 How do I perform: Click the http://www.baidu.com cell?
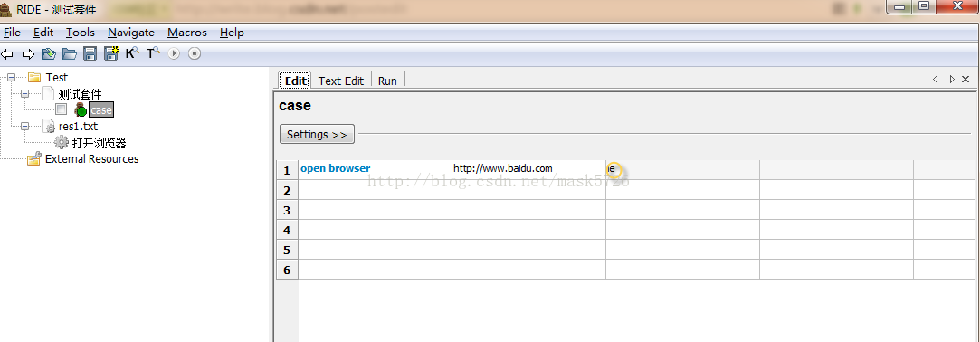[x=528, y=169]
